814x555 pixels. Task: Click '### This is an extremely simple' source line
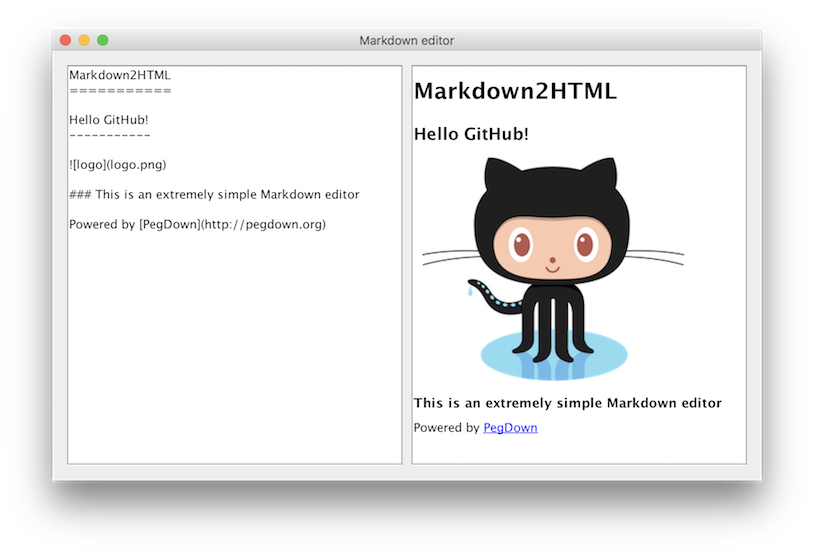tap(214, 195)
